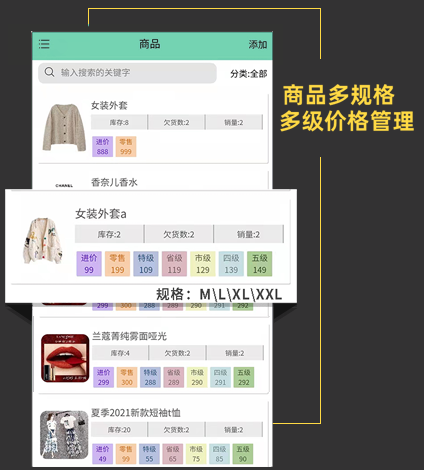Click 库存:2 cell of 女装外套a
The image size is (424, 470).
tap(109, 234)
